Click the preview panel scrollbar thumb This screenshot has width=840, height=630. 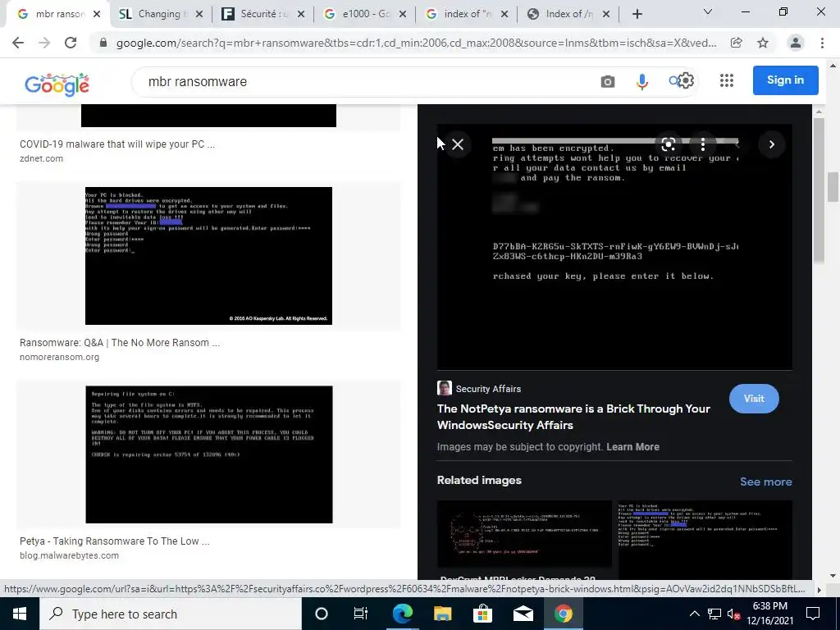pos(819,189)
